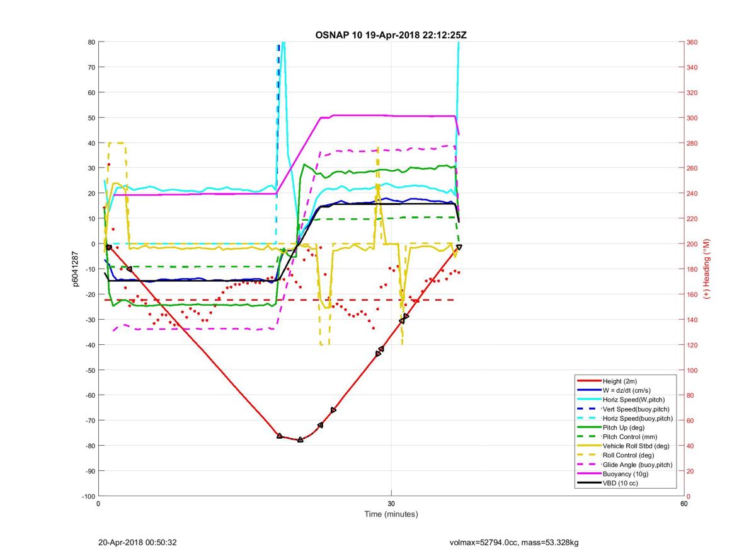This screenshot has height=558, width=756.
Task: Click the 20-Apr-2018 00:50:32 timestamp text
Action: 139,542
